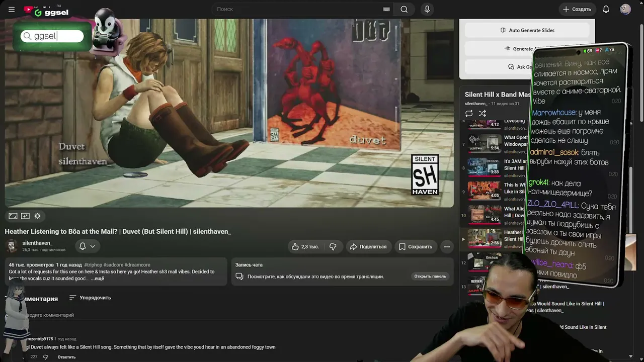Click the "46 тыс. просмотров" view count text
Screen dimensions: 644x362
point(31,265)
